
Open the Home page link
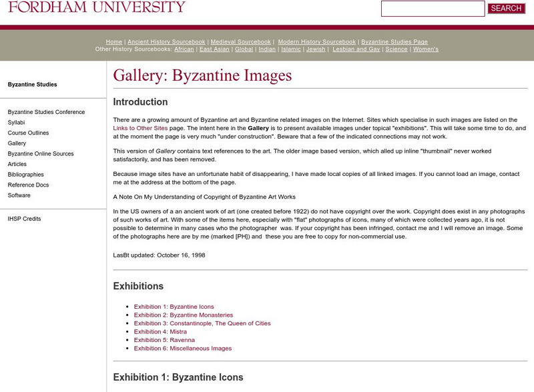click(x=113, y=41)
